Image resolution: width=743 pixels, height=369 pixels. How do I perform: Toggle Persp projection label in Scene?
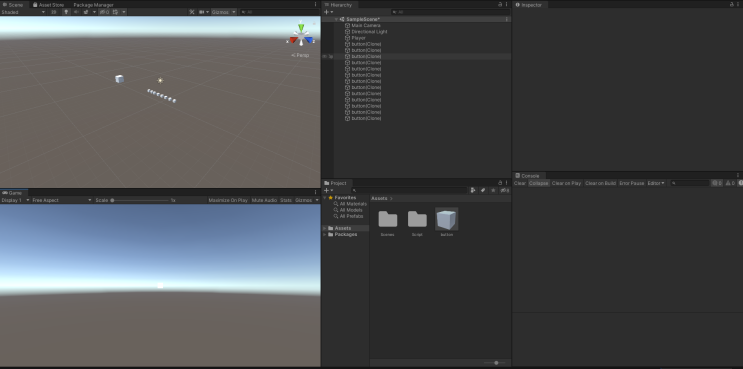(300, 55)
